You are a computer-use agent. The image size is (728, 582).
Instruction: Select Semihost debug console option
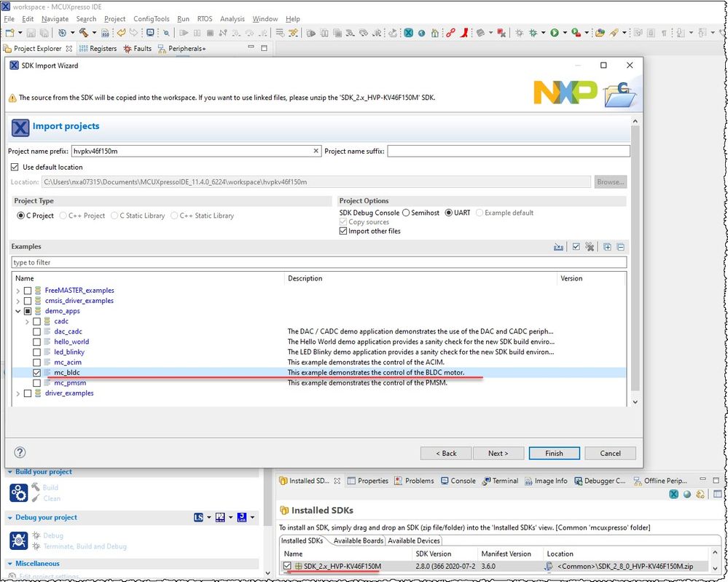[406, 213]
